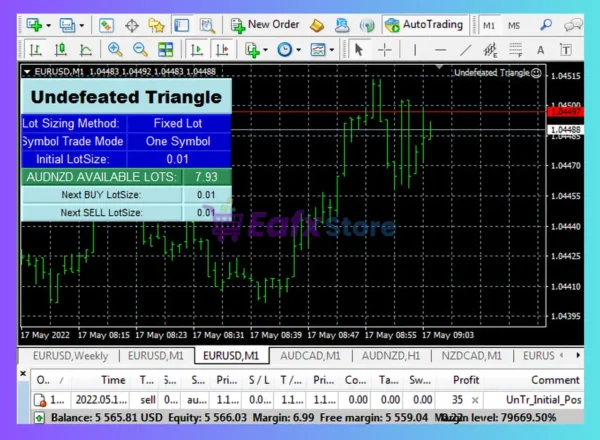This screenshot has height=440, width=600.
Task: Open the cloud-and-person icon next to MetaEditor
Action: [x=342, y=26]
